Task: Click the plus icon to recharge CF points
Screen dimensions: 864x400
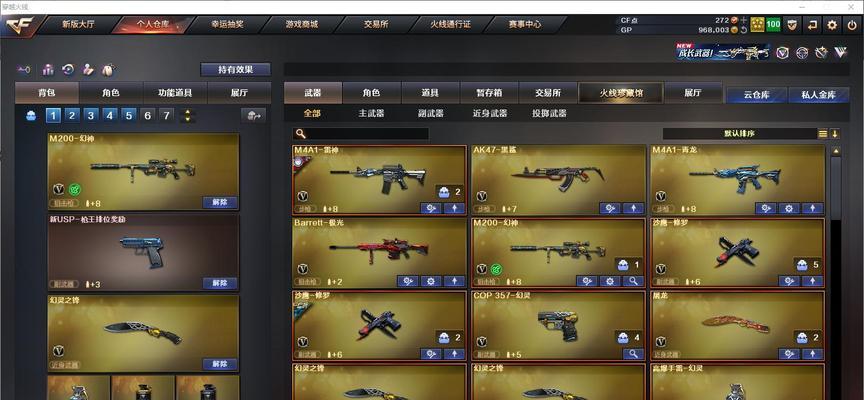Action: [x=744, y=20]
